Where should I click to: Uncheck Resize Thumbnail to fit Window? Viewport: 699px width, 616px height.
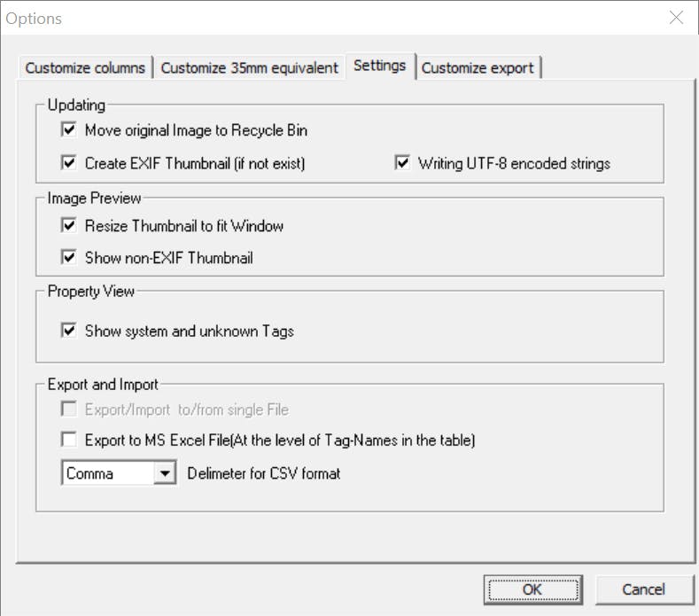[x=69, y=226]
